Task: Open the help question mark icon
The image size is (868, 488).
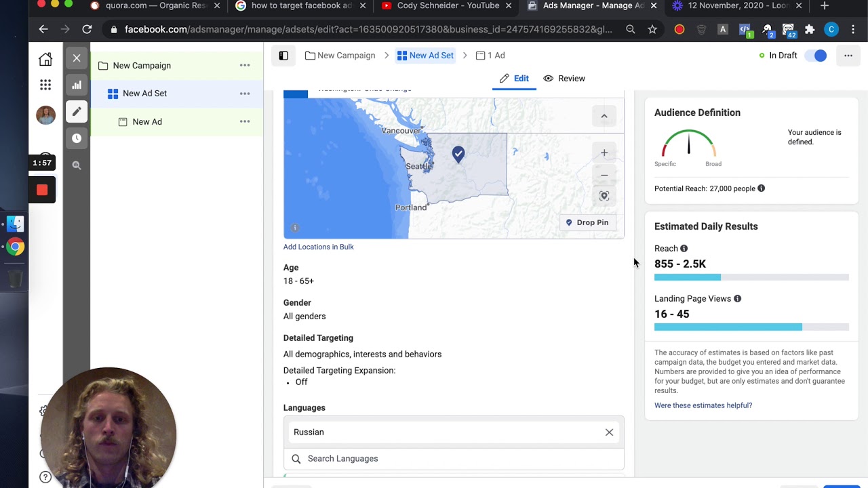Action: [45, 477]
